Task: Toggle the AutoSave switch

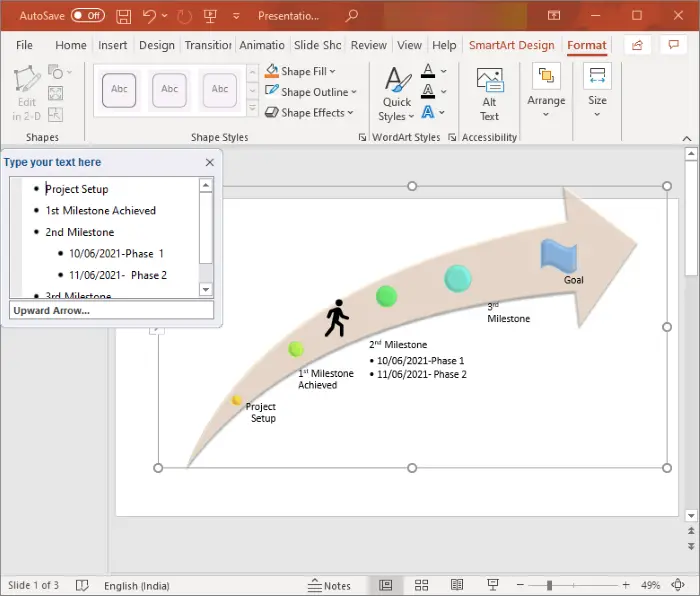Action: tap(88, 16)
